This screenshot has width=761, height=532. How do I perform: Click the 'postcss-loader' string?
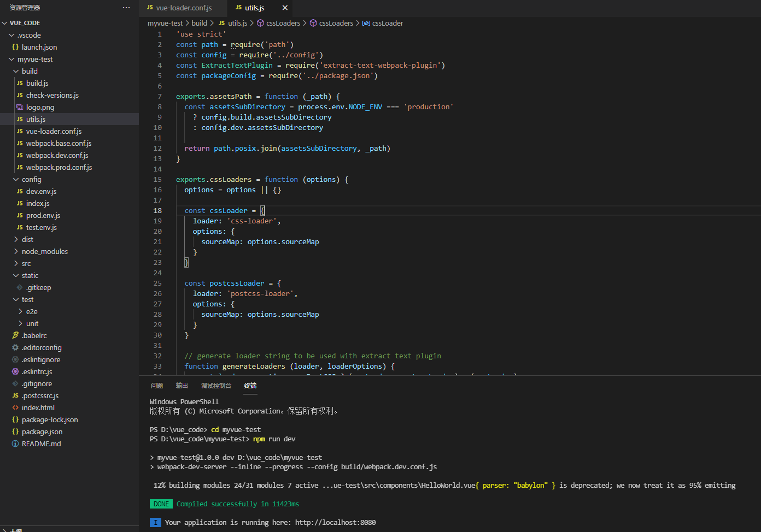point(260,293)
